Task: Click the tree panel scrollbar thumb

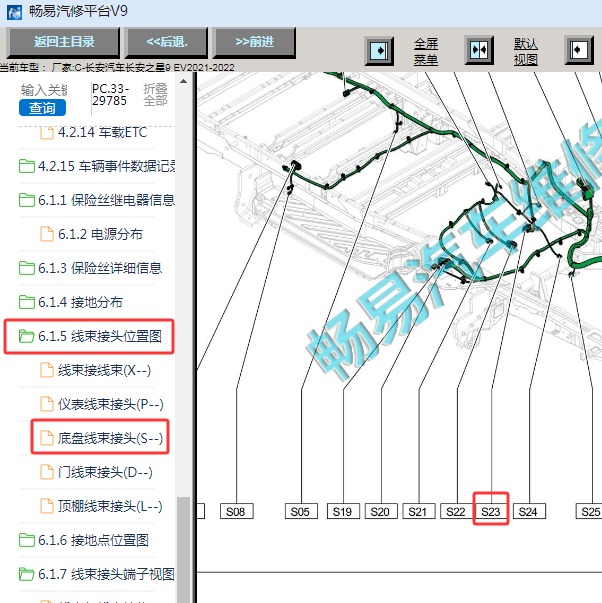Action: point(183,550)
